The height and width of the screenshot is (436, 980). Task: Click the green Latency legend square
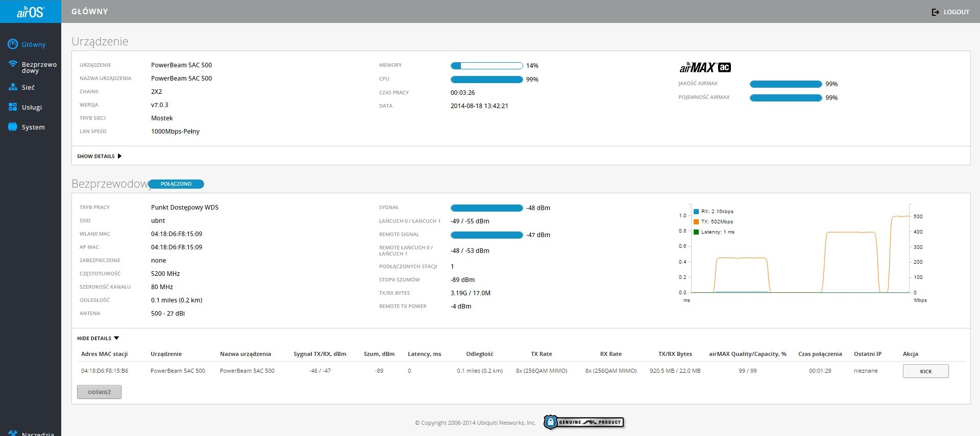696,232
